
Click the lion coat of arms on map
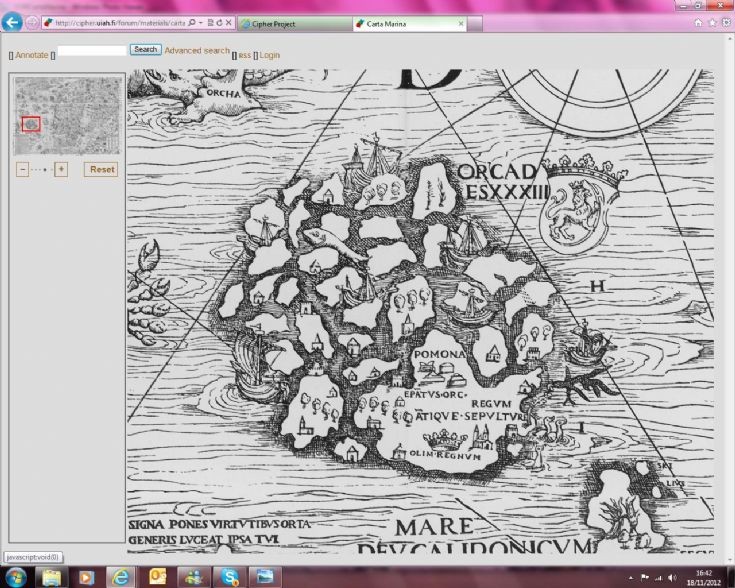(578, 204)
